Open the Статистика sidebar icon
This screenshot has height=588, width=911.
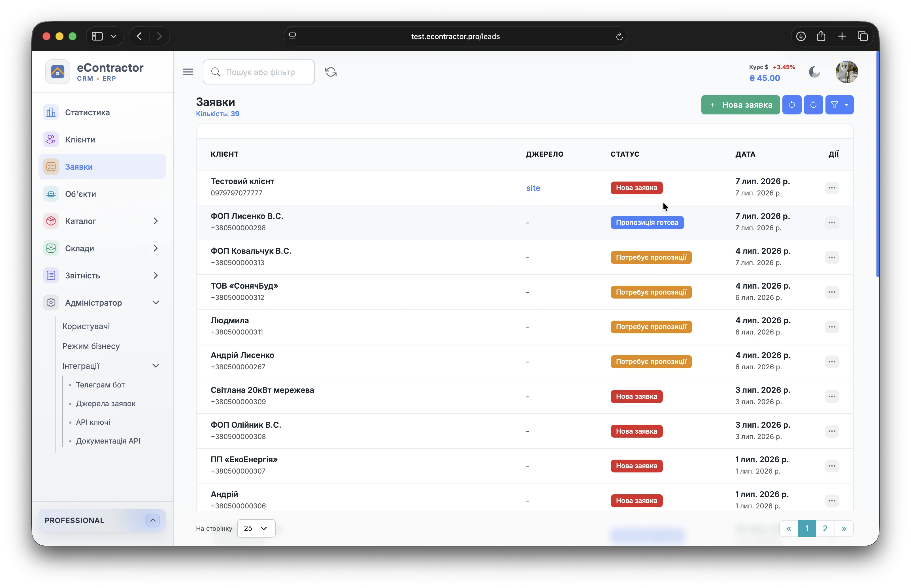click(51, 112)
